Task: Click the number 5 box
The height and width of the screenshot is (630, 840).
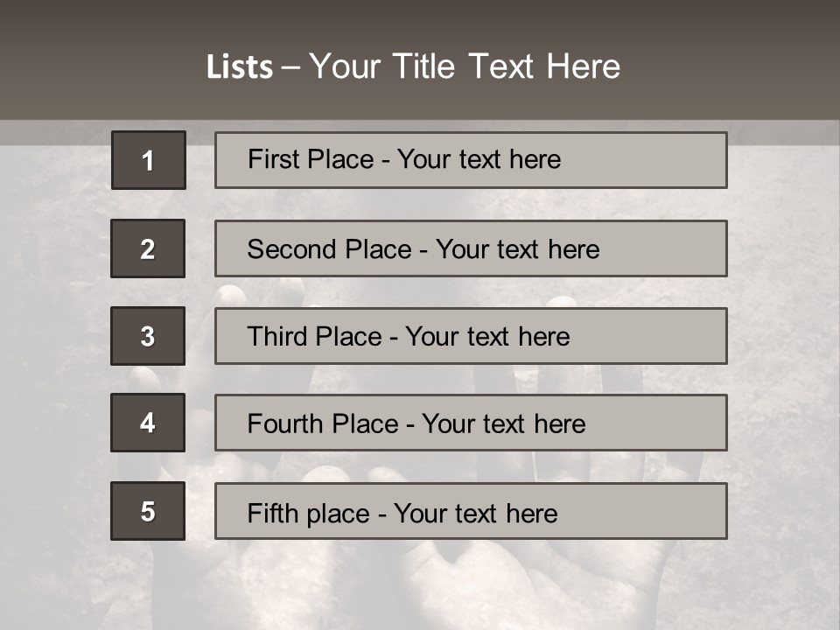Action: tap(148, 511)
